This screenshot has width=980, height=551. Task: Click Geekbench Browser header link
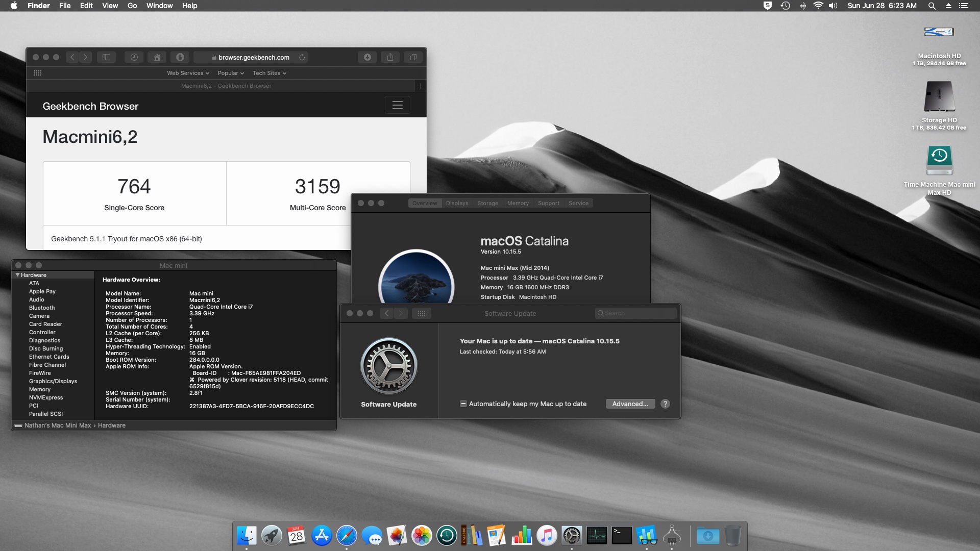[90, 106]
